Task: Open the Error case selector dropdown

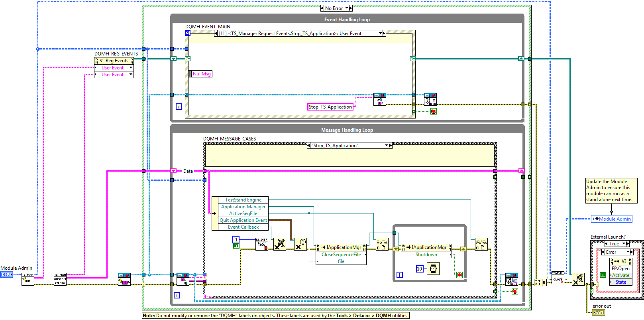Action: pos(627,252)
